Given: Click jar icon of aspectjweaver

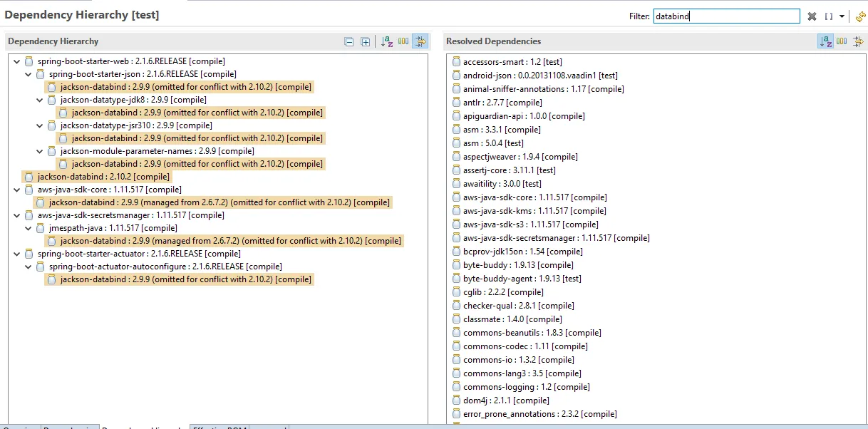Looking at the screenshot, I should coord(457,157).
